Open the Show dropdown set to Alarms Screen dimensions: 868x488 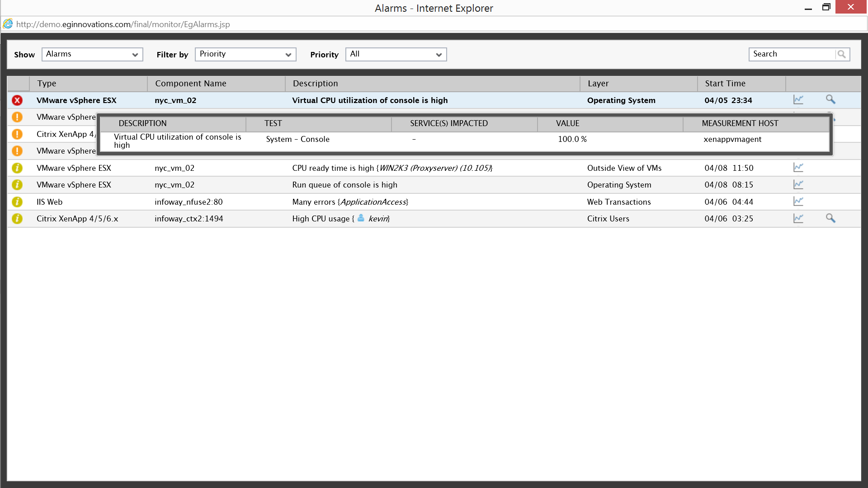point(92,54)
